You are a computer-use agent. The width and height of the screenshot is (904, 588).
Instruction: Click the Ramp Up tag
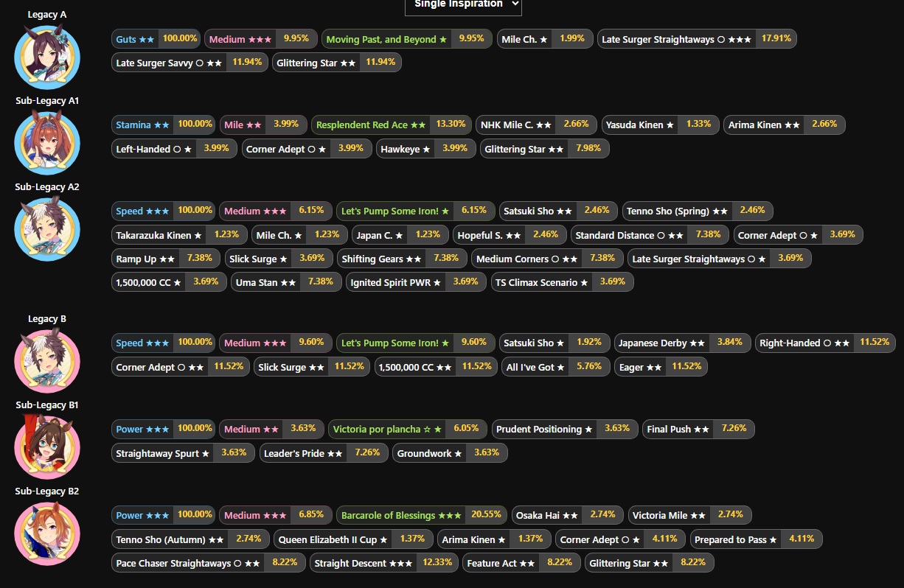coord(165,258)
